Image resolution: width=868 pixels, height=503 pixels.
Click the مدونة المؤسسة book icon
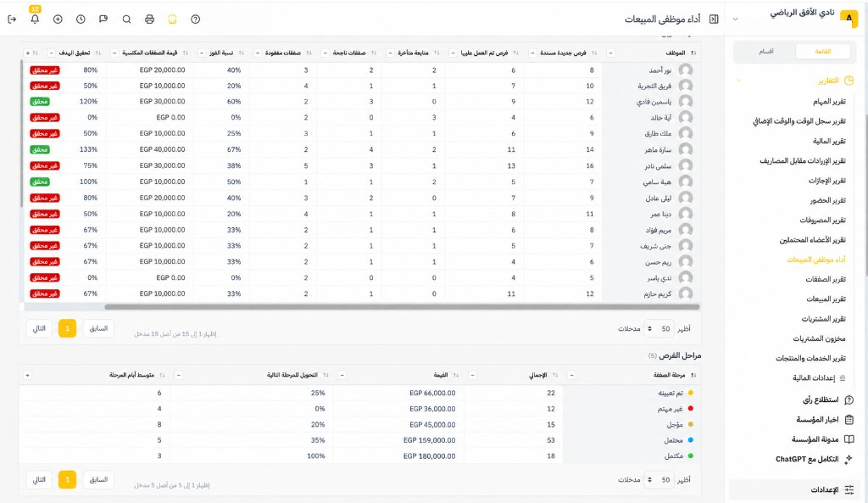849,439
